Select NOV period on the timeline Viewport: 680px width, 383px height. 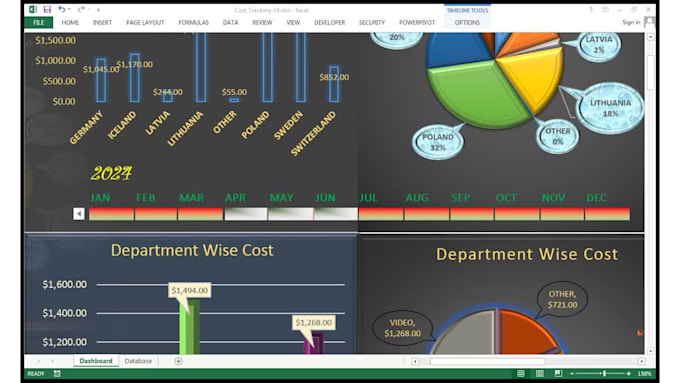562,214
